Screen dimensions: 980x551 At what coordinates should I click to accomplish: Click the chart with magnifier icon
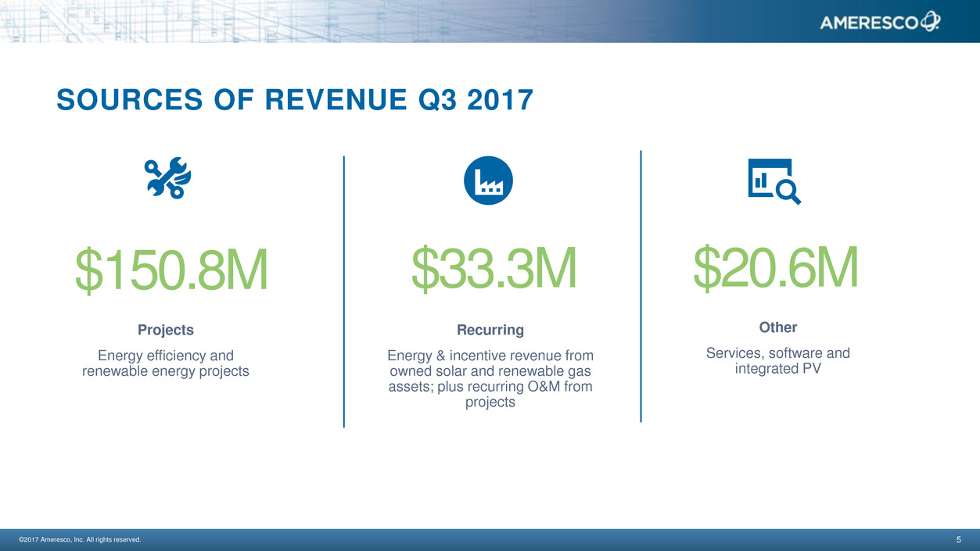(774, 181)
